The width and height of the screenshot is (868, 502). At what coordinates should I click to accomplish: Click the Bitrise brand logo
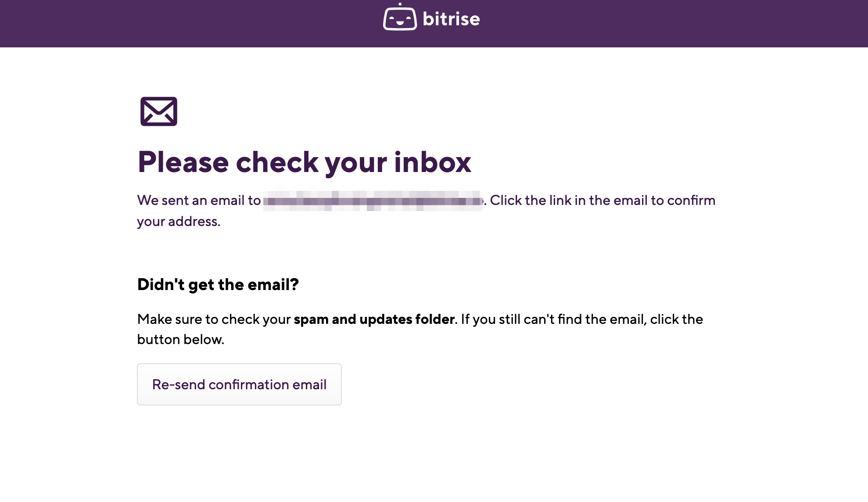click(x=432, y=18)
